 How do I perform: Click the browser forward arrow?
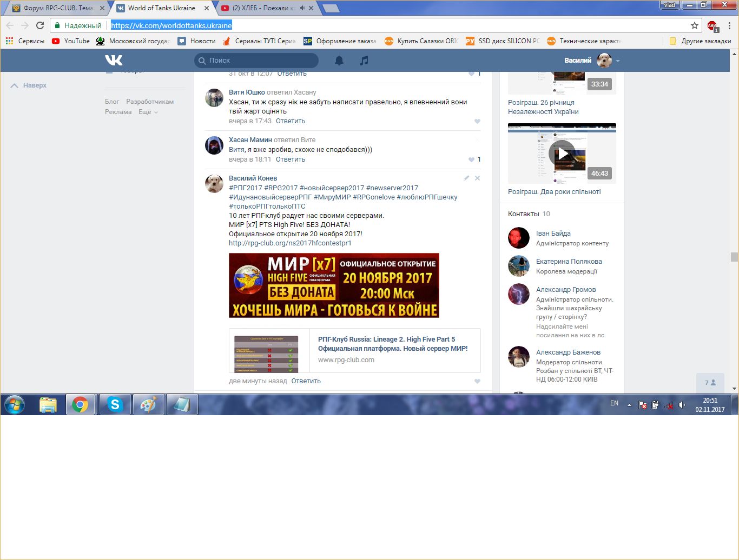pyautogui.click(x=25, y=25)
